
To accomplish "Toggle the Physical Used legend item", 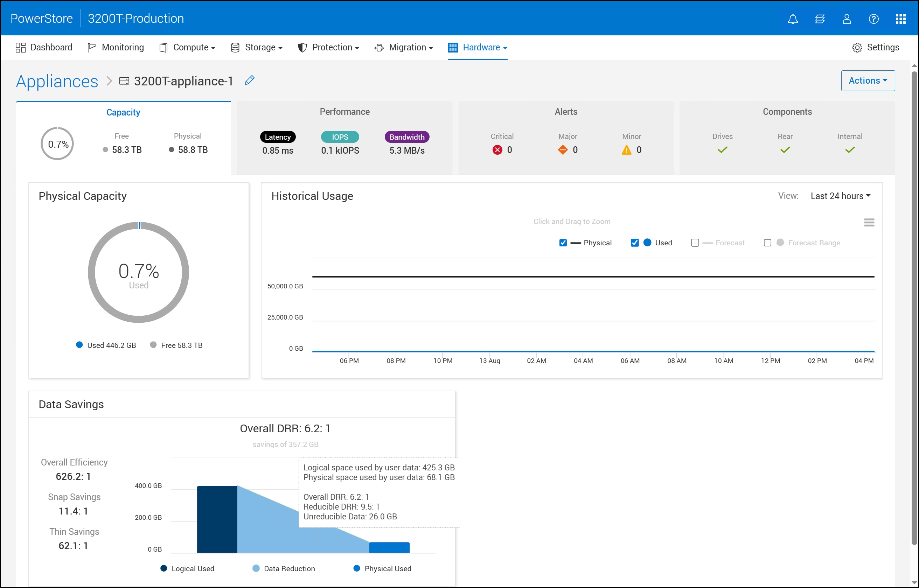I will [382, 568].
